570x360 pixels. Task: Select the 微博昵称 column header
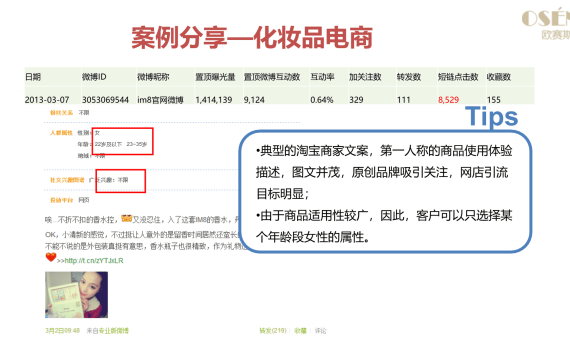(153, 77)
